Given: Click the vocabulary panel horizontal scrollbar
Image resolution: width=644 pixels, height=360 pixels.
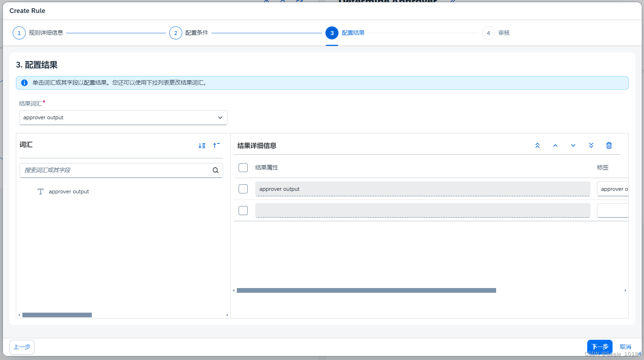Looking at the screenshot, I should (57, 315).
